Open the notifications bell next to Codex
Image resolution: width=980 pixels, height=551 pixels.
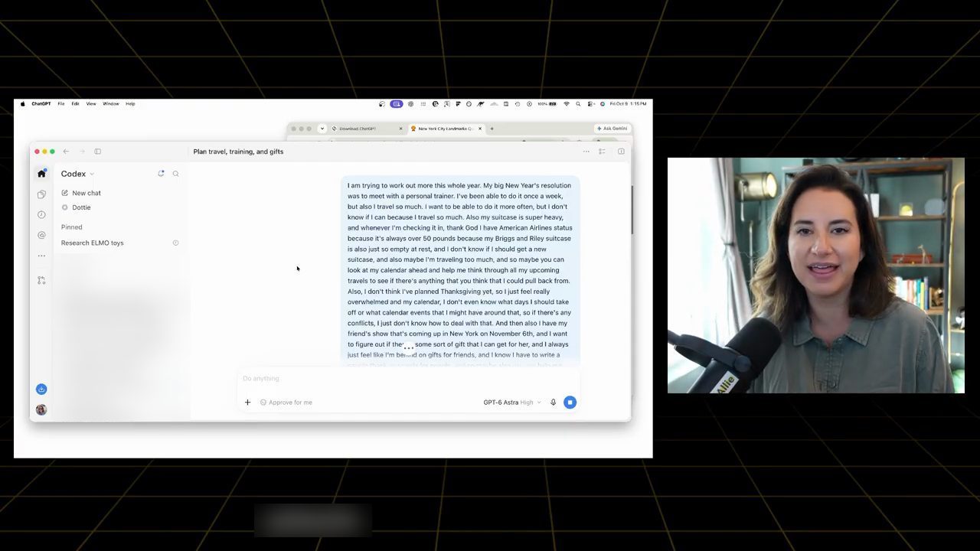161,174
